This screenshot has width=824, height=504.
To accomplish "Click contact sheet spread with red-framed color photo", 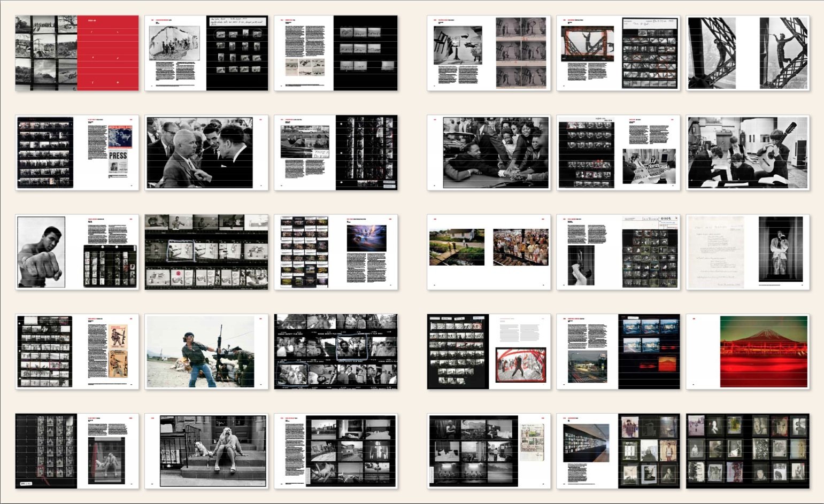I will [489, 352].
